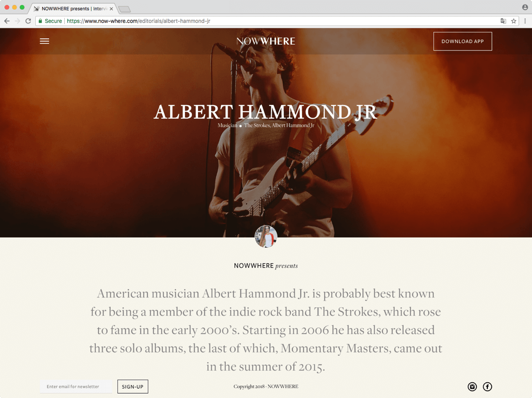Image resolution: width=532 pixels, height=398 pixels.
Task: Select the NOWWHERE presents browser tab
Action: tap(73, 8)
